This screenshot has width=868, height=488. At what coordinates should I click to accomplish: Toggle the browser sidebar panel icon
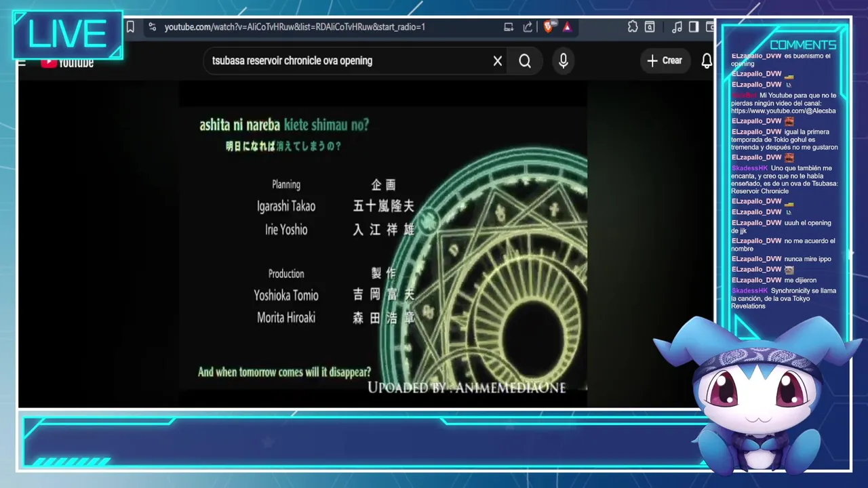(x=694, y=27)
